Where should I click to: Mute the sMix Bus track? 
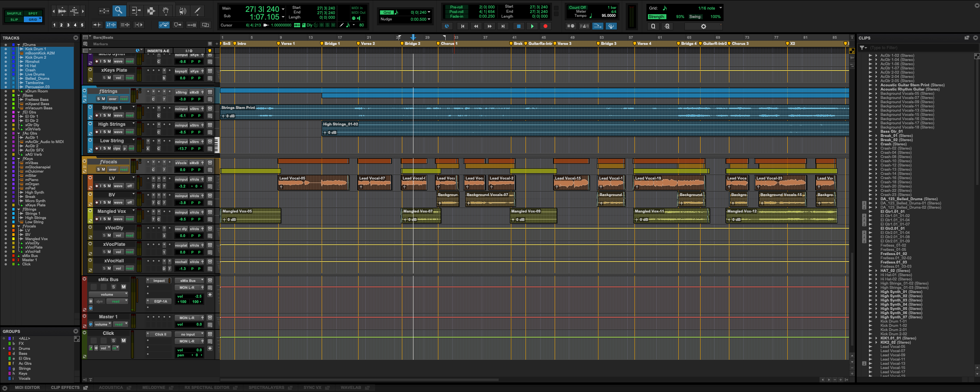(124, 287)
